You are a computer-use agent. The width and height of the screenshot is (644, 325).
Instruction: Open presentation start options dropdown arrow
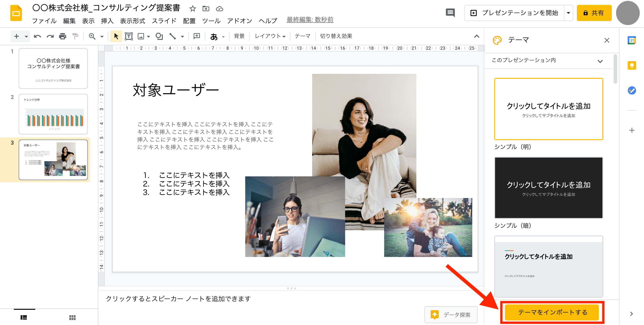coord(568,13)
